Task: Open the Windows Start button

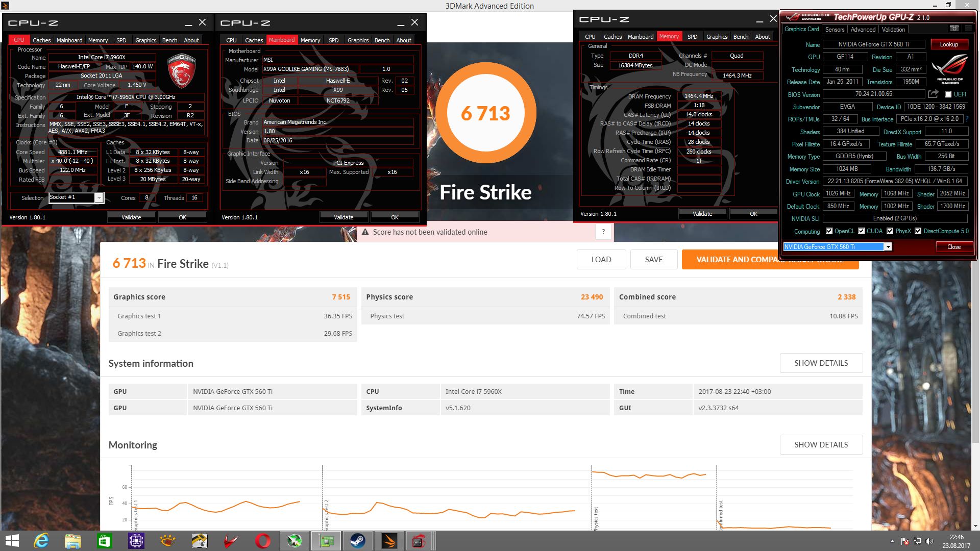Action: pyautogui.click(x=12, y=541)
